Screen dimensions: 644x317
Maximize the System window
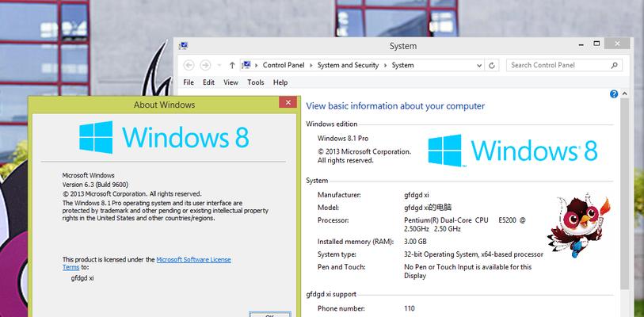(x=596, y=44)
